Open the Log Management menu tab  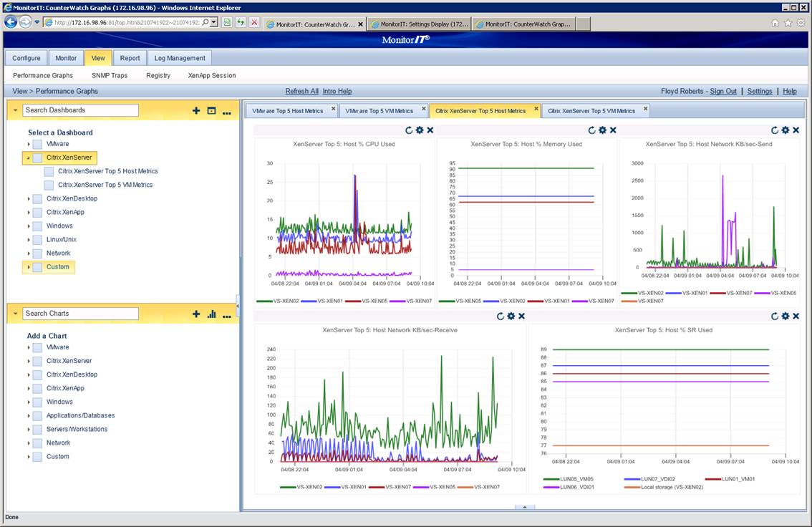(180, 58)
